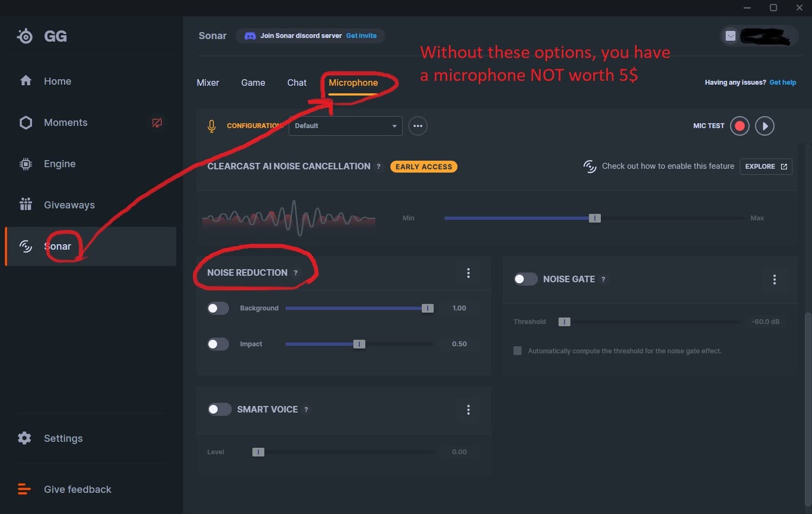
Task: Click the Noise Gate Threshold slider handle
Action: point(564,322)
